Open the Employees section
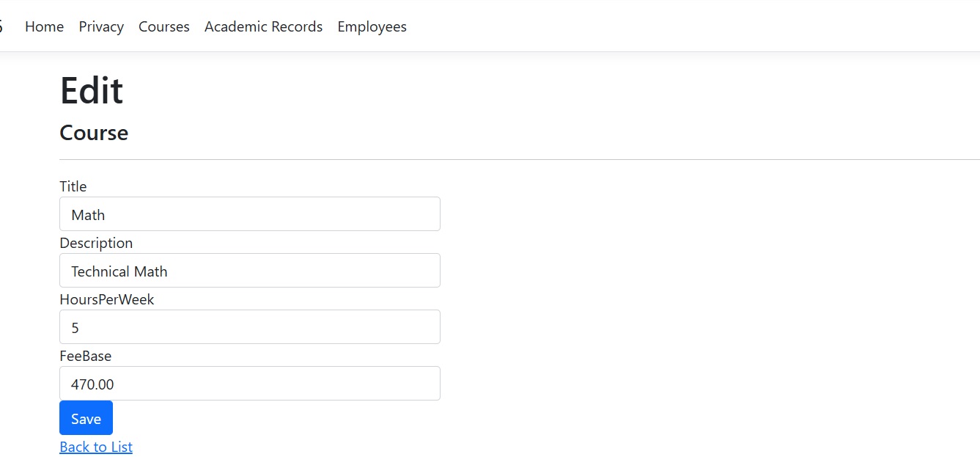The image size is (980, 457). pos(372,26)
